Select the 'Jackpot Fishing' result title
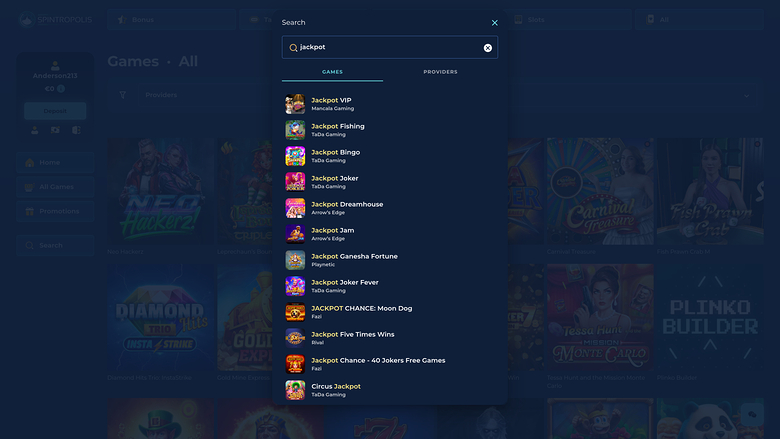The image size is (780, 439). pyautogui.click(x=338, y=126)
